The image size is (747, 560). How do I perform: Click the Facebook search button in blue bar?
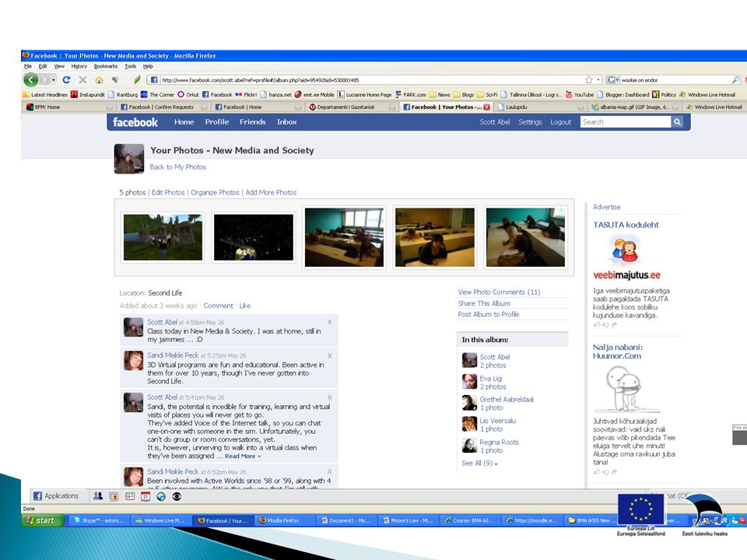tap(677, 122)
